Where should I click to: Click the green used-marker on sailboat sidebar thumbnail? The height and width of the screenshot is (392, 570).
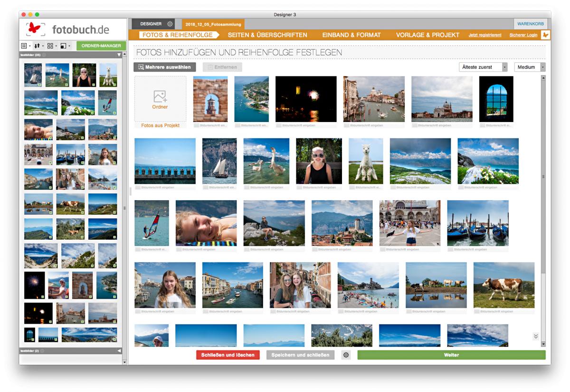[39, 84]
